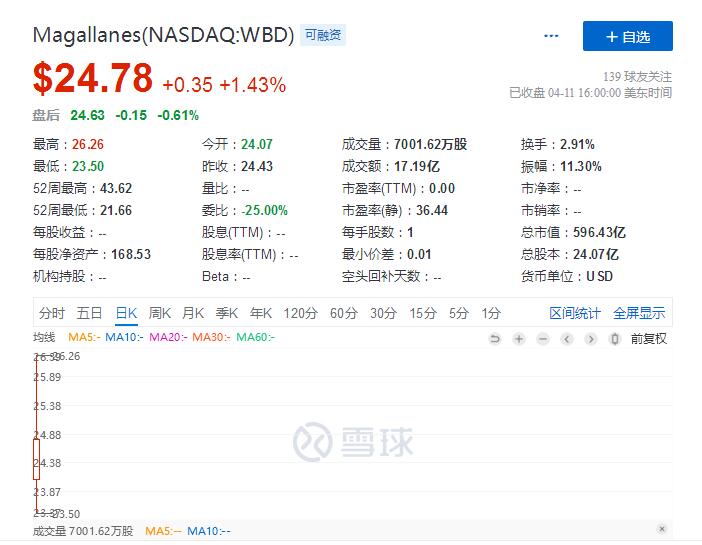Click the 换手 value 2.91%

coord(577,144)
